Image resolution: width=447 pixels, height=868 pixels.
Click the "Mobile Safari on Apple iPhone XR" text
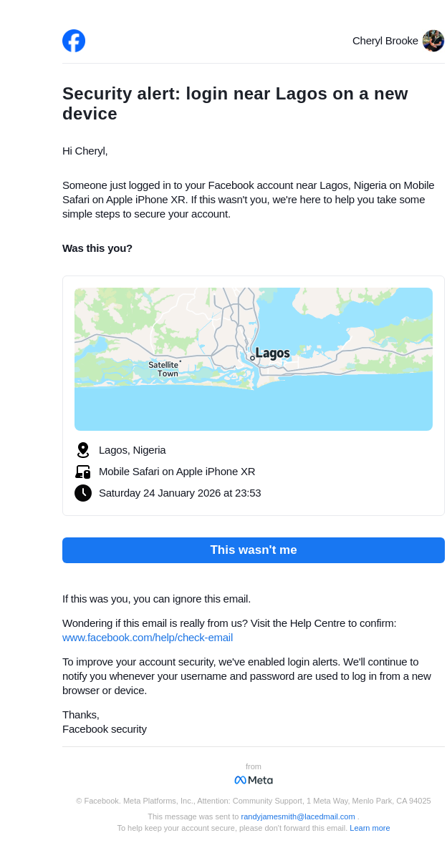coord(177,472)
